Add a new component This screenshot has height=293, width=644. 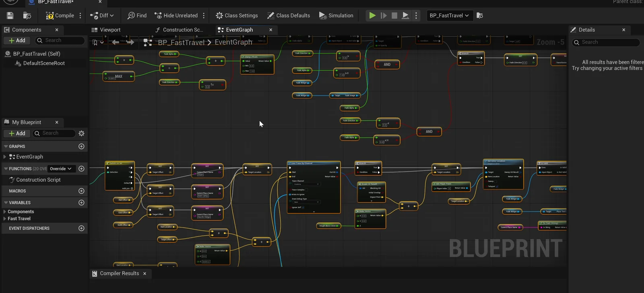pyautogui.click(x=17, y=41)
